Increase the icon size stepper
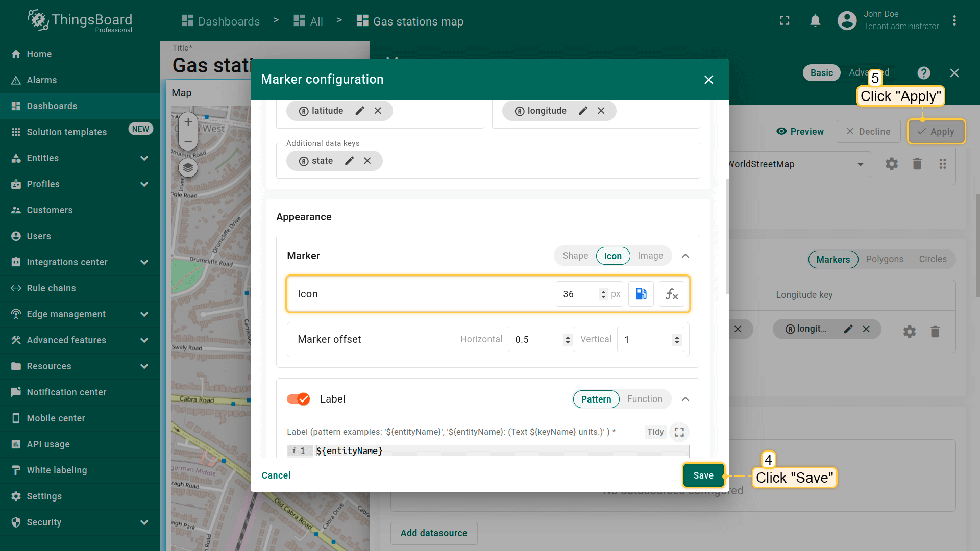This screenshot has height=551, width=980. click(603, 291)
